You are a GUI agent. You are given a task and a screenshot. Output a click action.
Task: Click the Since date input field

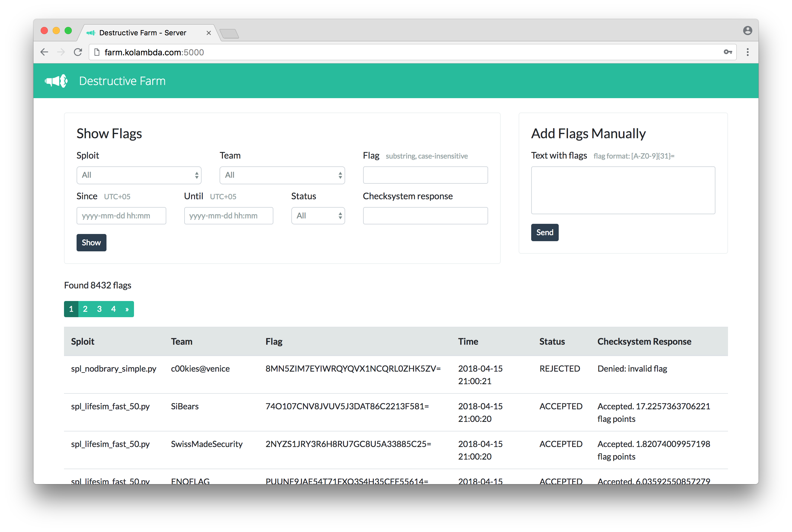[121, 216]
